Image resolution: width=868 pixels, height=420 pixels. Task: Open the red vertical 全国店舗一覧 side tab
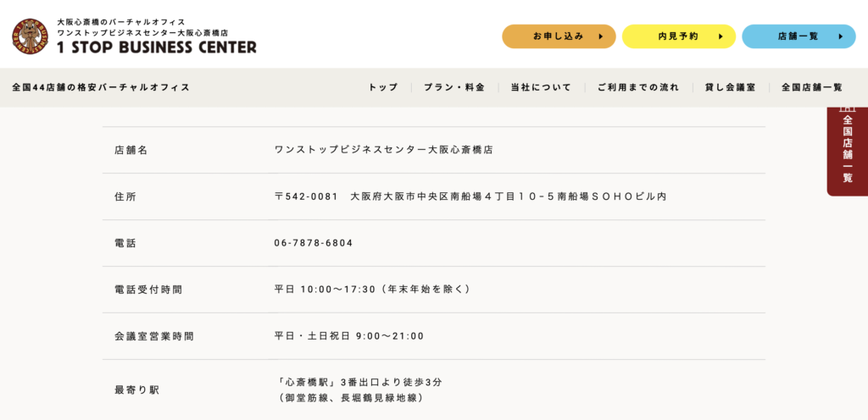click(847, 150)
